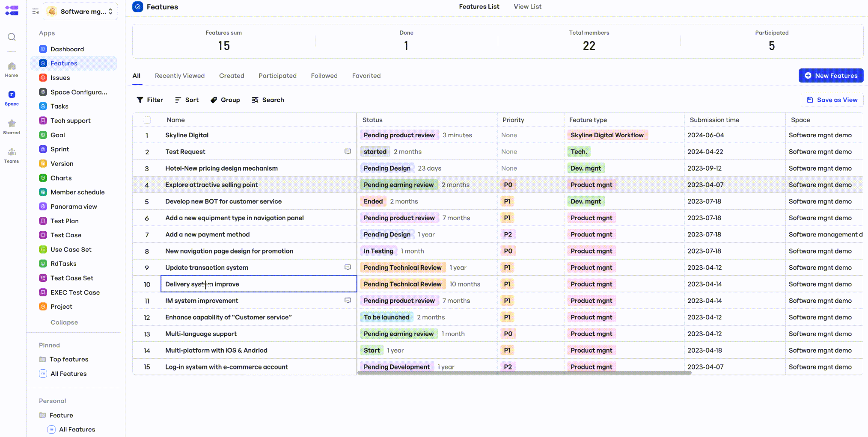
Task: Open Hotel-New pricing design mechanism feature
Action: click(222, 168)
